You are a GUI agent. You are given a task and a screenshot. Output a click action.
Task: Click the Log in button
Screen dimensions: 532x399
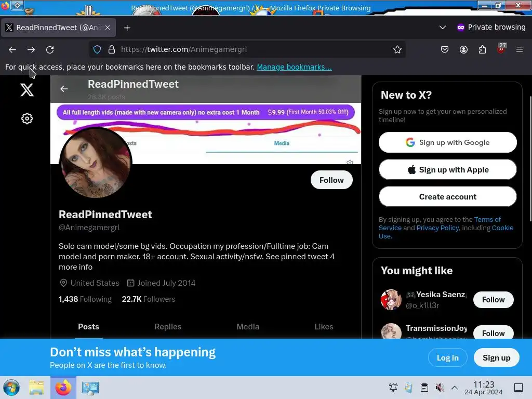point(447,357)
